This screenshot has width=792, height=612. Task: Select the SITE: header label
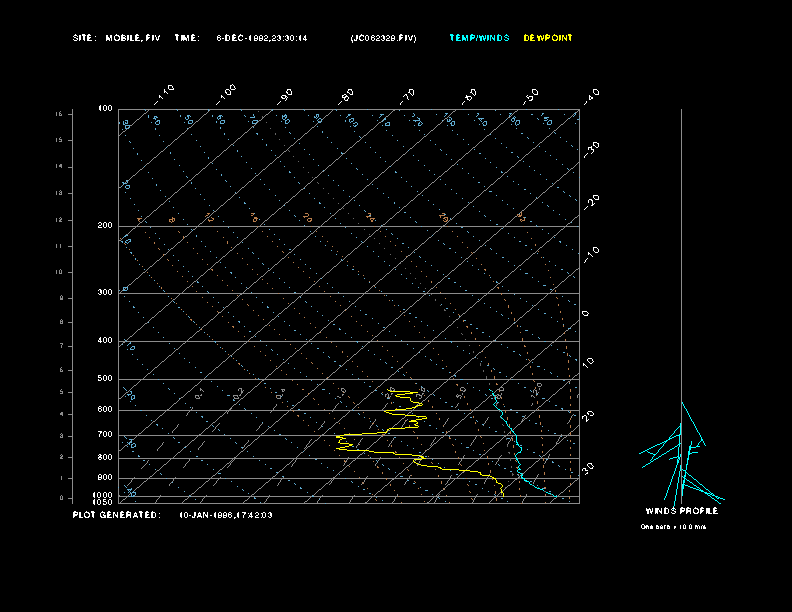click(84, 38)
